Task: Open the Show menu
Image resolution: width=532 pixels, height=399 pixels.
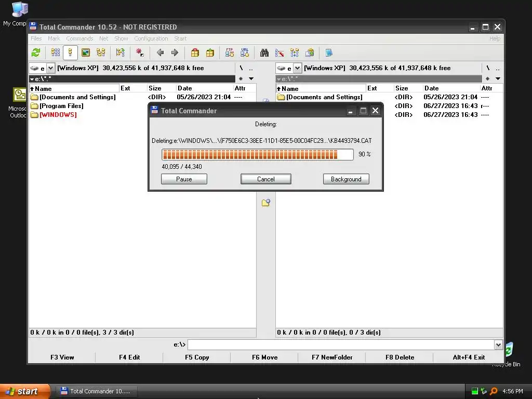Action: click(x=121, y=38)
